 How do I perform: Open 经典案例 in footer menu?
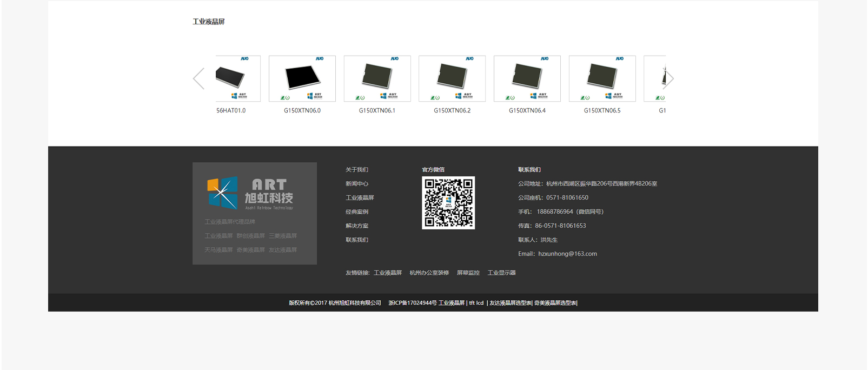point(357,212)
